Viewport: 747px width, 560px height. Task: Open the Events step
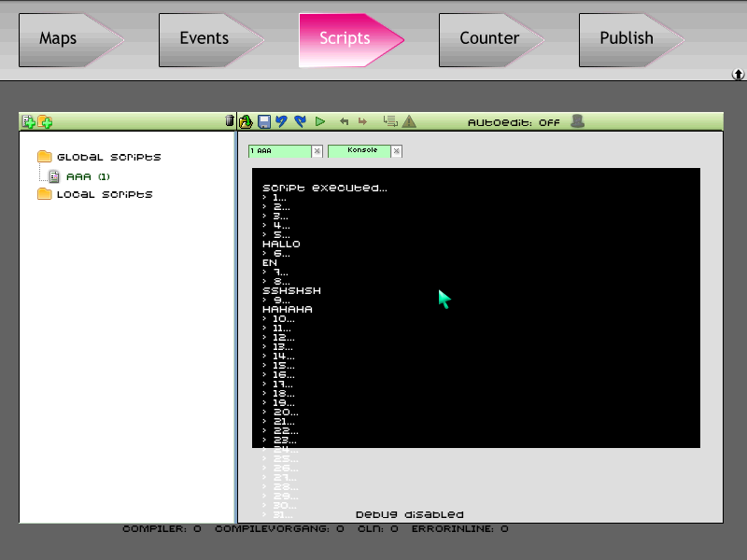pos(211,40)
